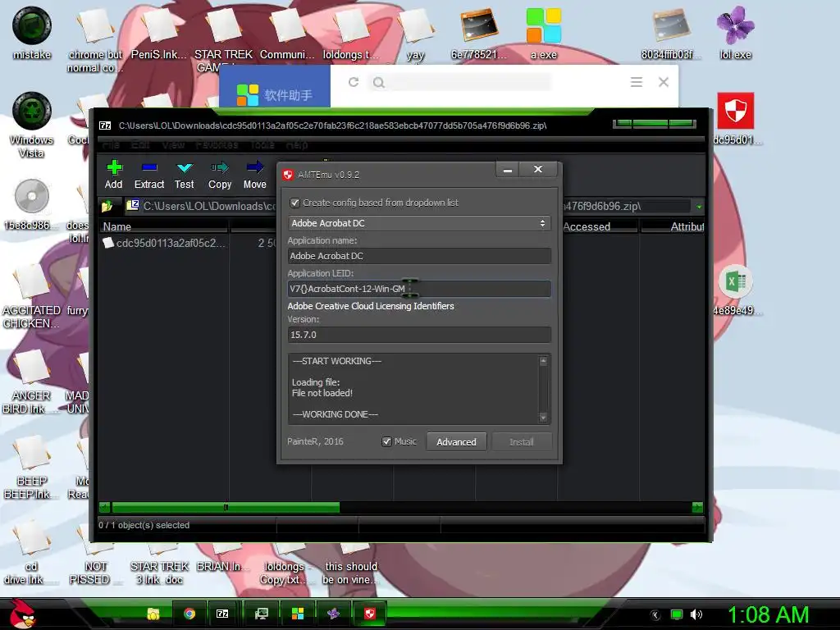Viewport: 840px width, 630px height.
Task: Click the 7-Zip scrollbar right arrow
Action: 697,507
